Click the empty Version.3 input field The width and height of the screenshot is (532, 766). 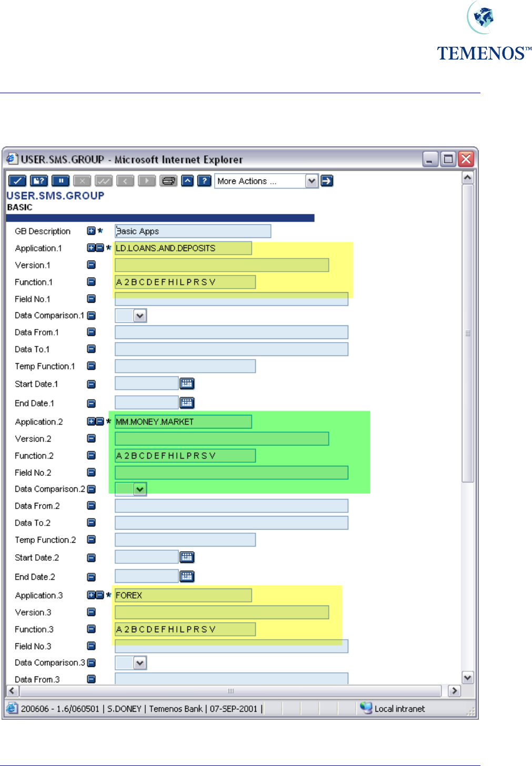222,612
